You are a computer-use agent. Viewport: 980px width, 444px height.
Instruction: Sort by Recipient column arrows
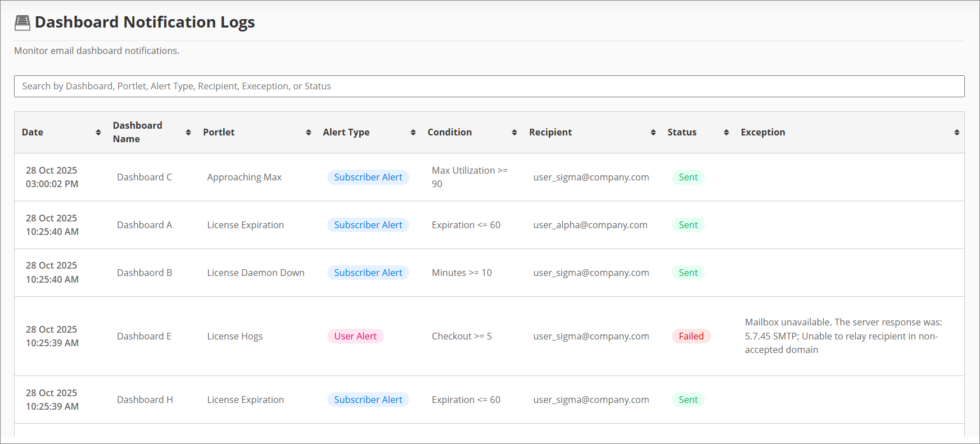(653, 132)
